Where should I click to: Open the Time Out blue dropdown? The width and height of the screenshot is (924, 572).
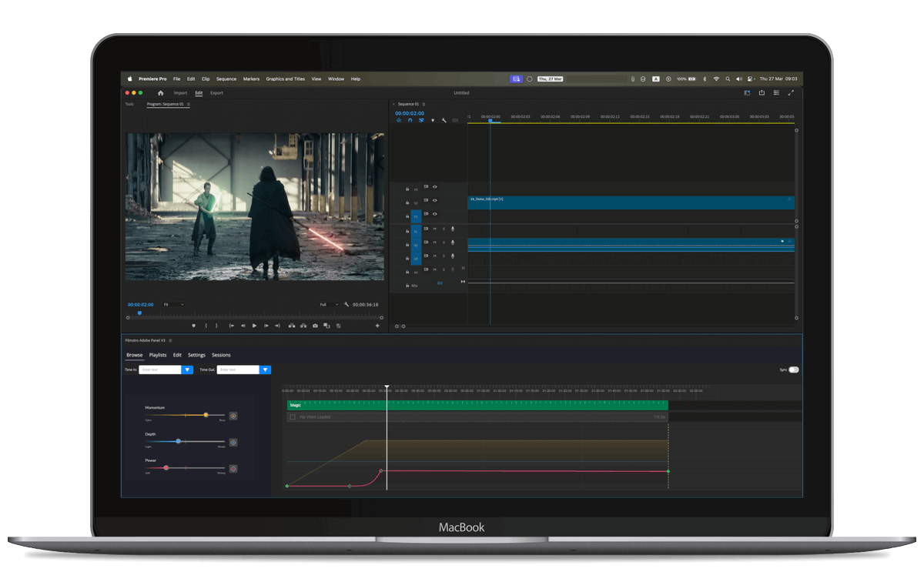pos(266,370)
